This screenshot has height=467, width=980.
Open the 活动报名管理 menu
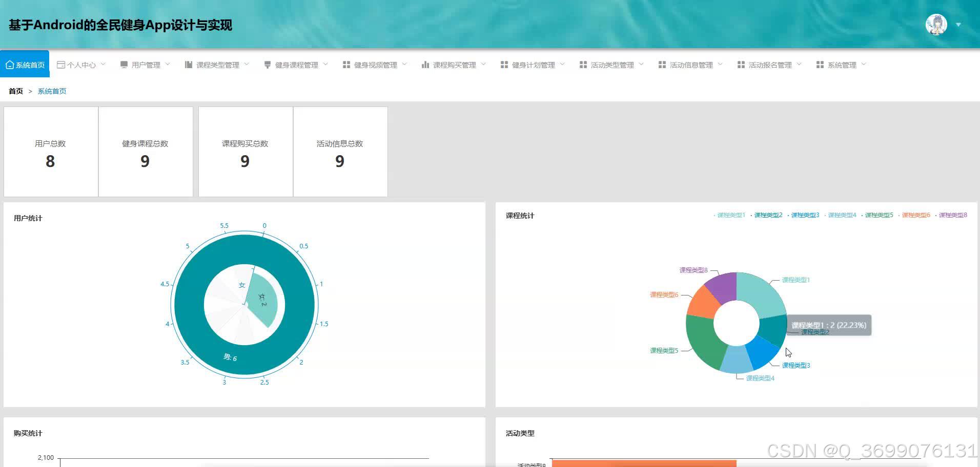pyautogui.click(x=770, y=65)
